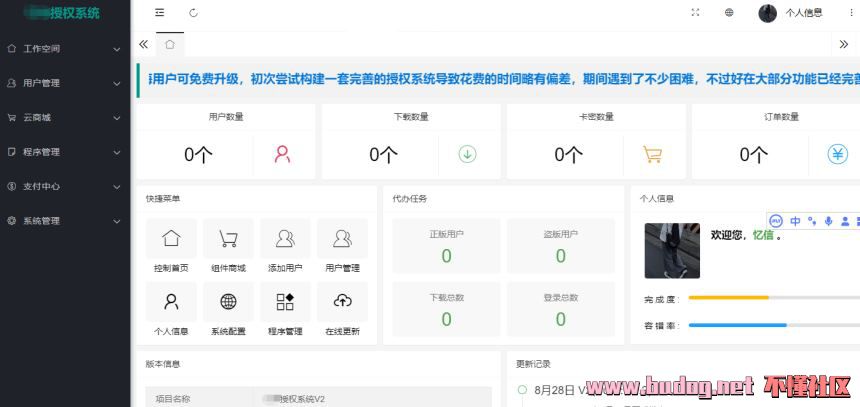Open 用户管理 quick menu shortcut

(x=342, y=246)
